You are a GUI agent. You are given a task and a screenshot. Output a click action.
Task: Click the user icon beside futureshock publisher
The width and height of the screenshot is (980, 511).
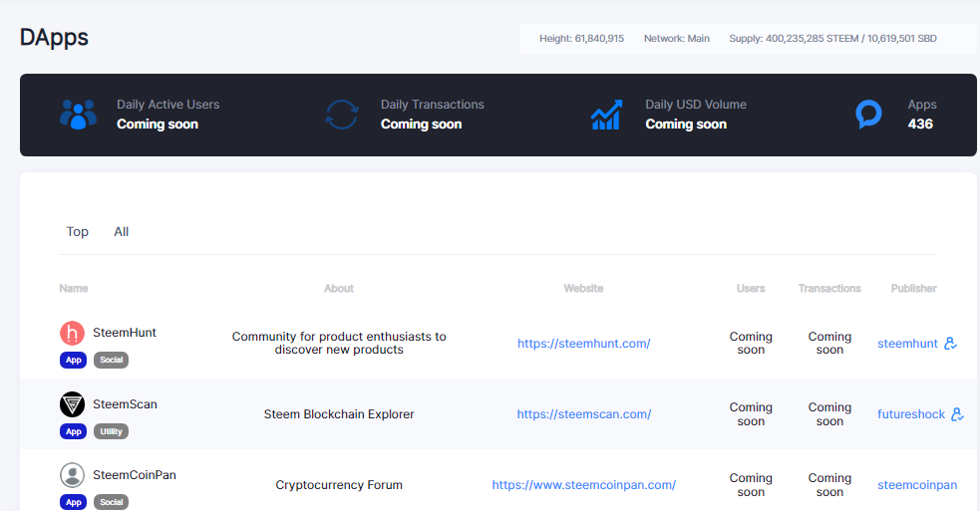(x=957, y=414)
